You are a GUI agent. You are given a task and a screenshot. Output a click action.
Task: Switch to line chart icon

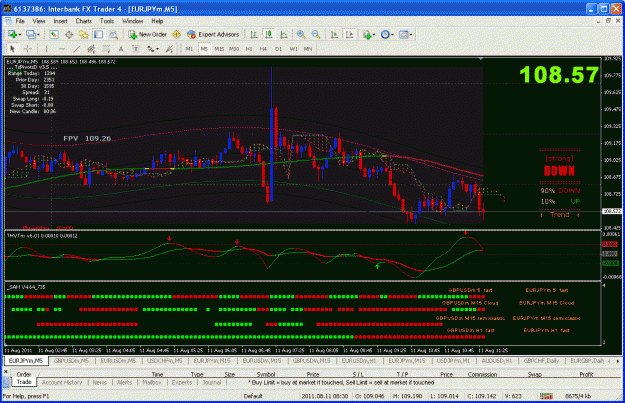click(284, 35)
